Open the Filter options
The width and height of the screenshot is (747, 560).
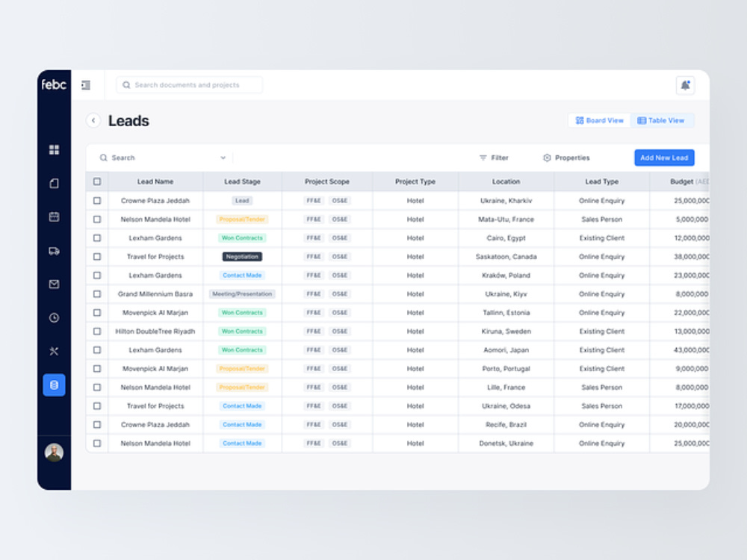pyautogui.click(x=494, y=158)
